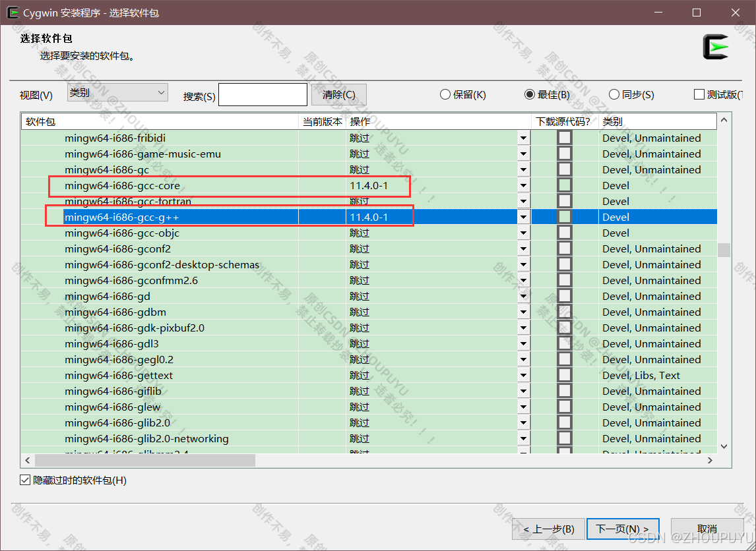This screenshot has height=551, width=756.
Task: Open action dropdown for mingw64-i686-glib2.0
Action: click(x=524, y=423)
